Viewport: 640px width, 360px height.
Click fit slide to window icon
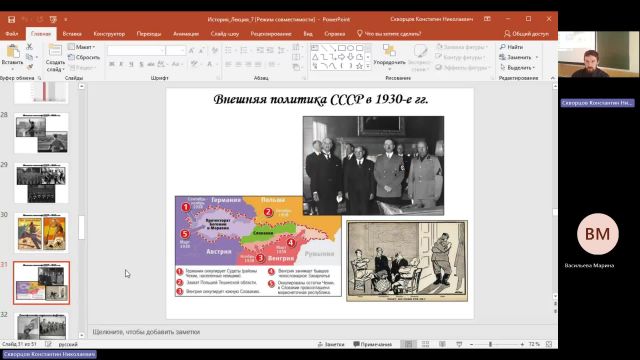549,344
